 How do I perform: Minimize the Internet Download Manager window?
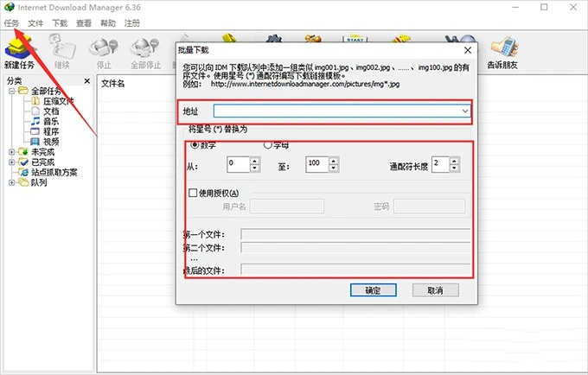pyautogui.click(x=515, y=7)
